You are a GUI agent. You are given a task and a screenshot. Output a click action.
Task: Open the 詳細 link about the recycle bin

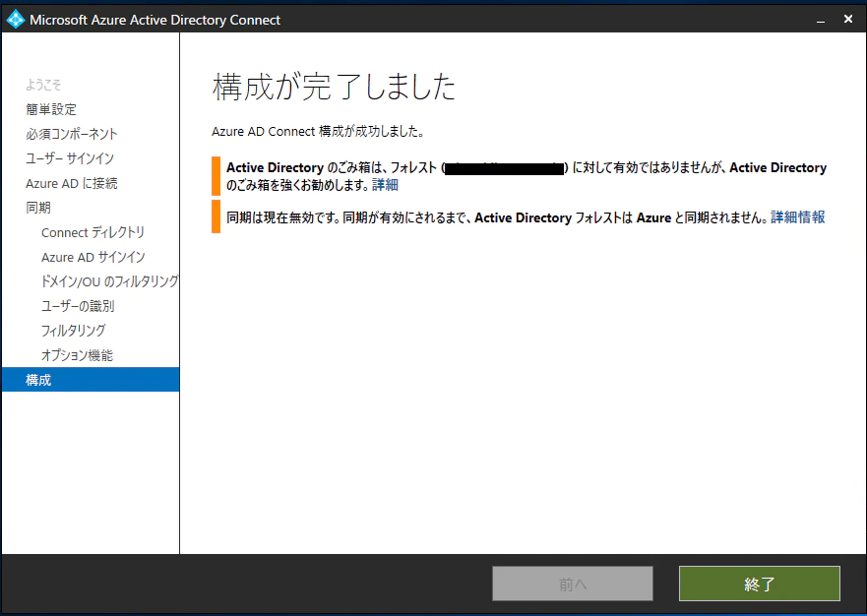coord(385,185)
